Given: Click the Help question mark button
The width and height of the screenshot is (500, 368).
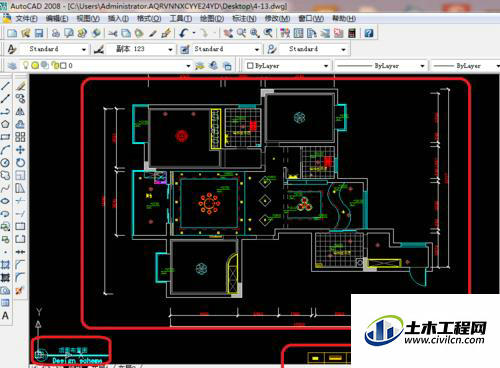Looking at the screenshot, I should [369, 33].
